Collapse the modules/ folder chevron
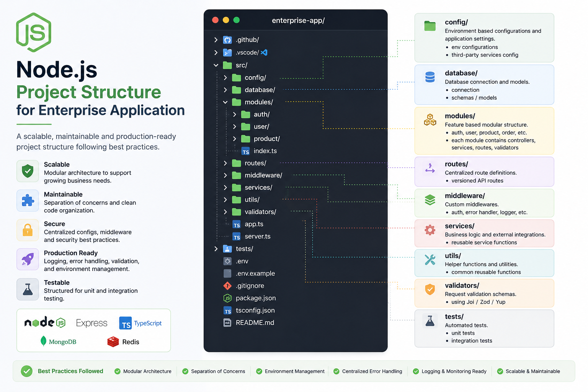588x392 pixels. (225, 102)
